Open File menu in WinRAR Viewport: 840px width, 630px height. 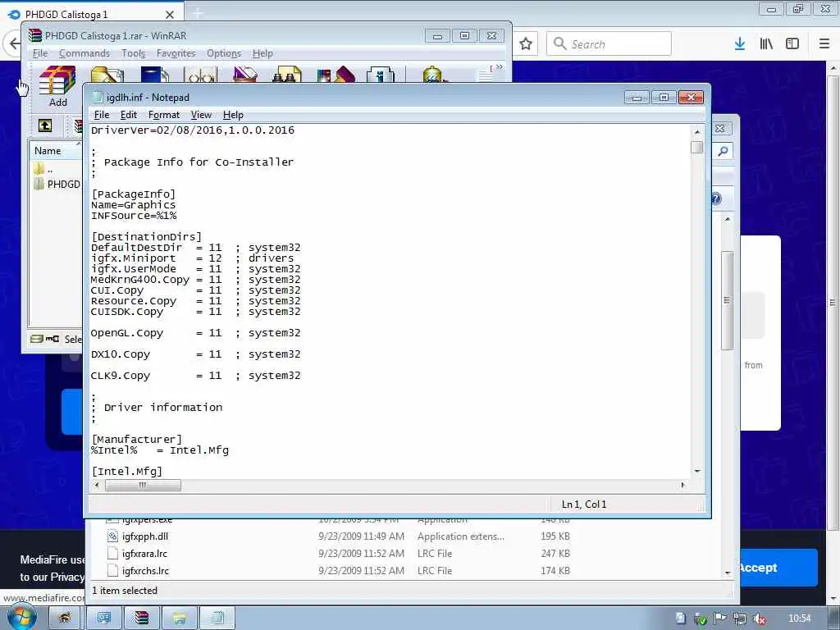(40, 53)
